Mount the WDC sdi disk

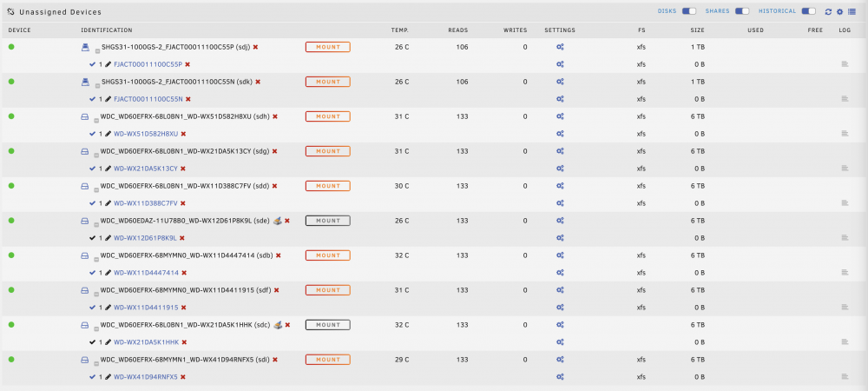pos(328,360)
